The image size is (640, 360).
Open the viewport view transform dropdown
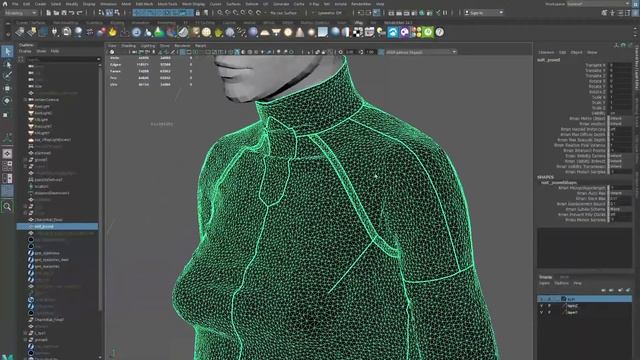421,52
